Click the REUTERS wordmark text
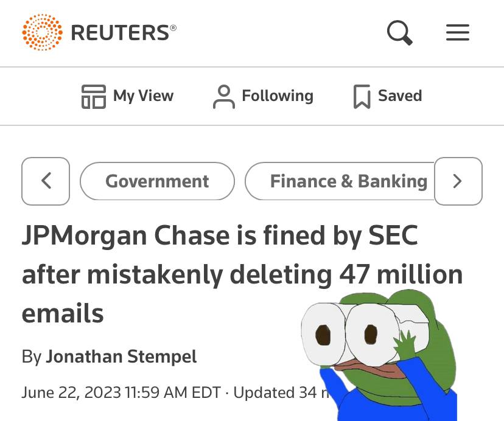The image size is (504, 421). [x=124, y=32]
